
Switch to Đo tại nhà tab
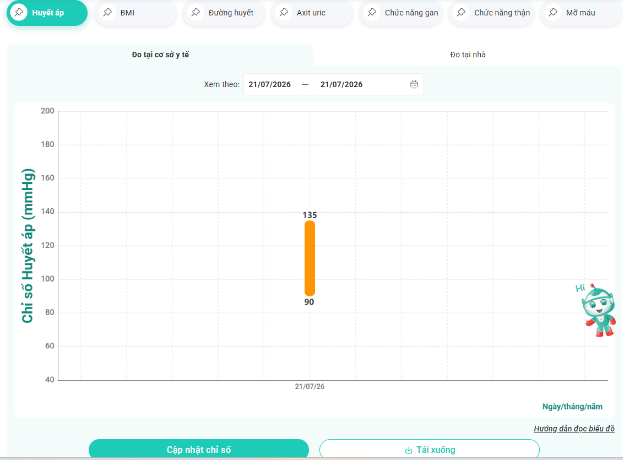coord(468,55)
